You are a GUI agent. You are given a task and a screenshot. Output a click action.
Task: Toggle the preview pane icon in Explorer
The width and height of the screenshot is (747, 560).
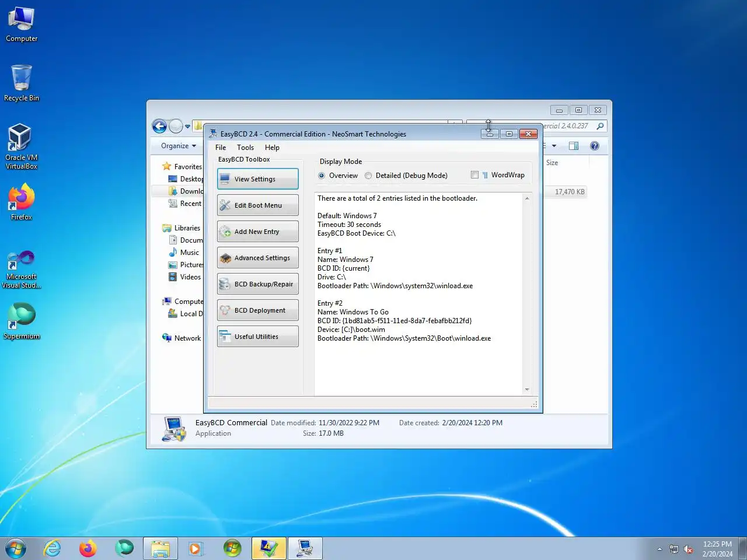574,146
